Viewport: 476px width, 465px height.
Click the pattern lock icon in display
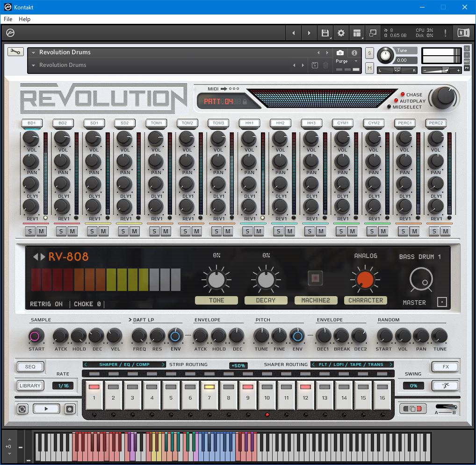245,102
